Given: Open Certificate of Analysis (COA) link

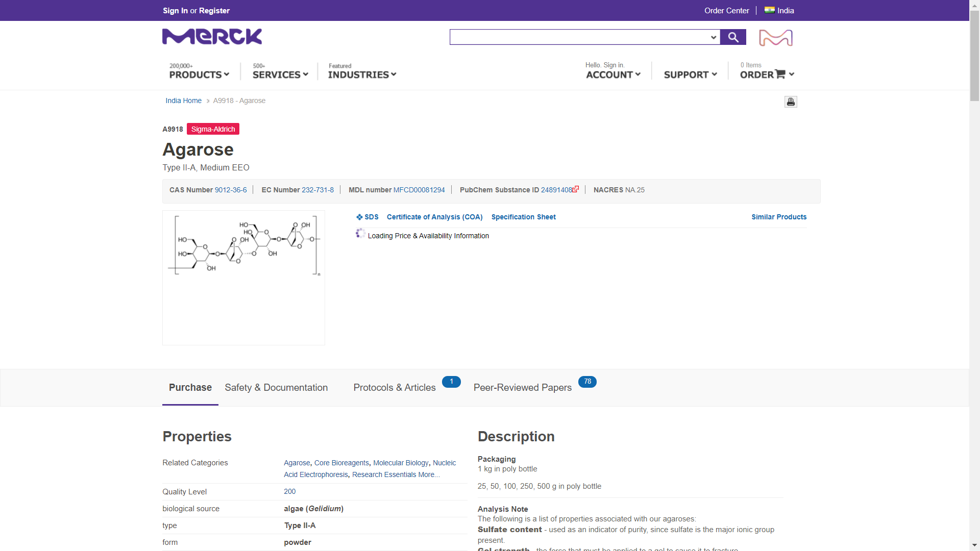Looking at the screenshot, I should [x=435, y=217].
